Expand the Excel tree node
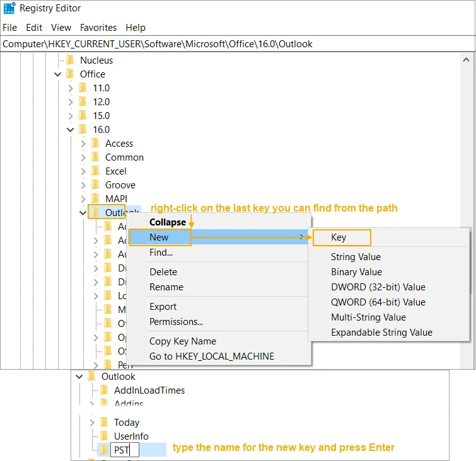The width and height of the screenshot is (476, 461). [x=83, y=171]
